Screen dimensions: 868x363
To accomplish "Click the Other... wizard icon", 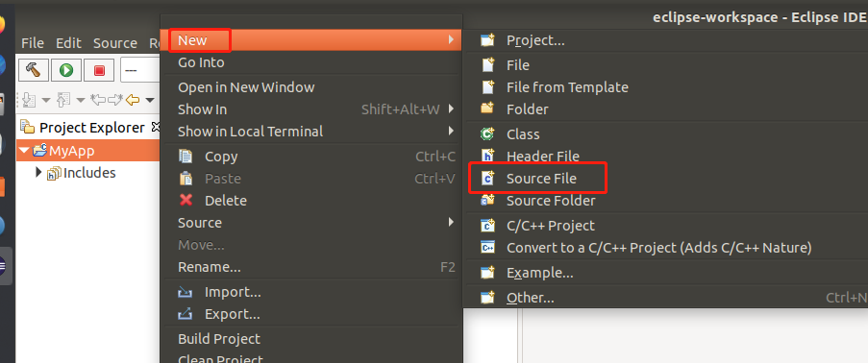I will click(487, 297).
